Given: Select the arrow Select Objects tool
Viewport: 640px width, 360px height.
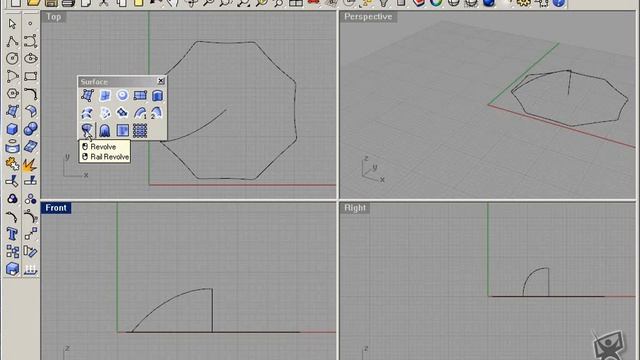Looking at the screenshot, I should tap(12, 24).
